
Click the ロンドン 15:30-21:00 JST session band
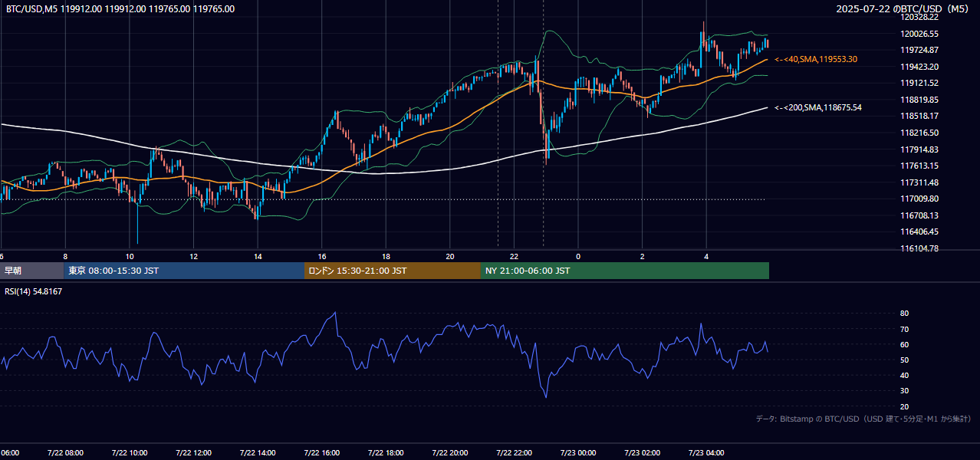[393, 271]
